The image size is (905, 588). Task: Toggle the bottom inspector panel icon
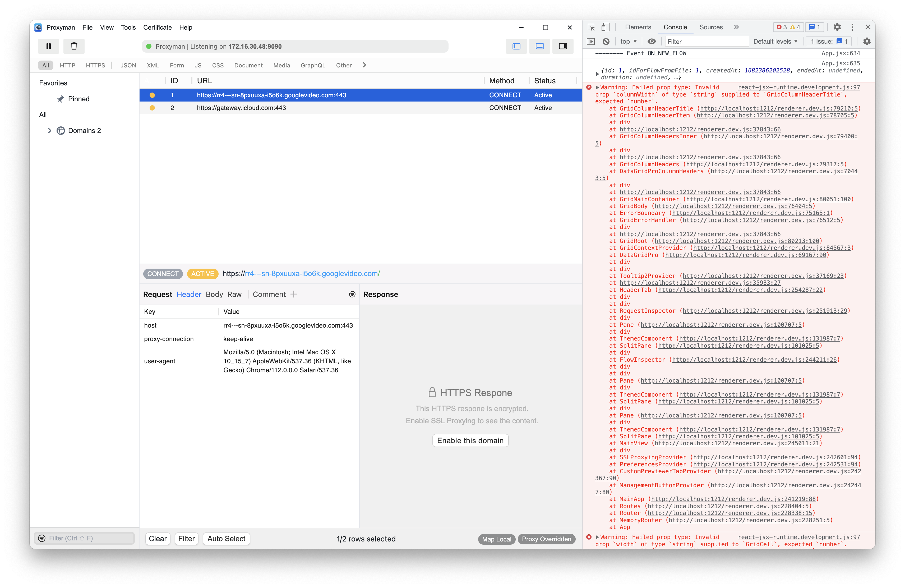coord(539,46)
